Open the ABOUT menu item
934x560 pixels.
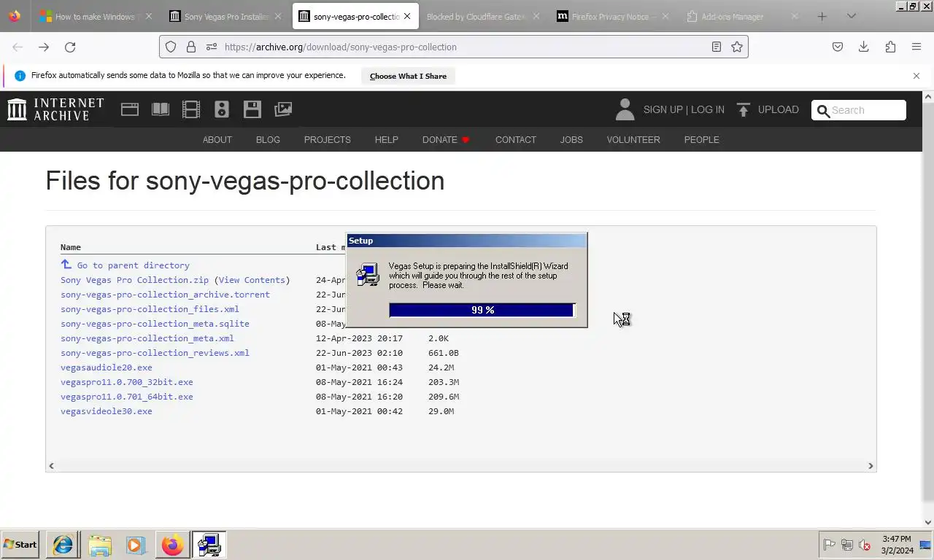point(217,139)
